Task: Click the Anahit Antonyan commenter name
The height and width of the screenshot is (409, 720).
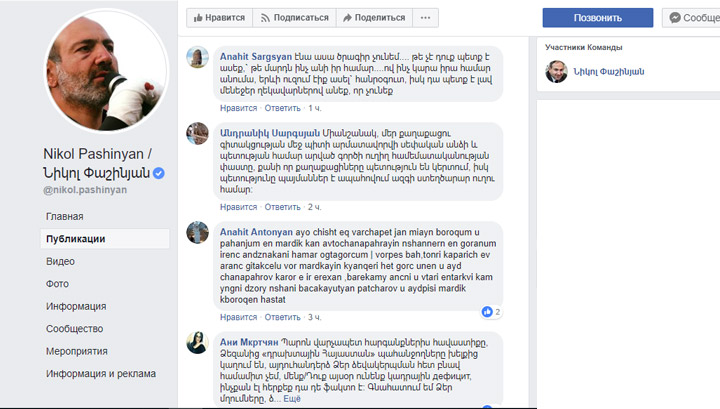Action: pos(256,232)
